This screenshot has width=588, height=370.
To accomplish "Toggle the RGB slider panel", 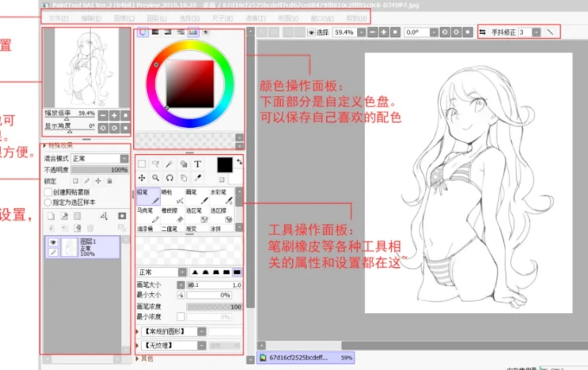I will (x=155, y=33).
